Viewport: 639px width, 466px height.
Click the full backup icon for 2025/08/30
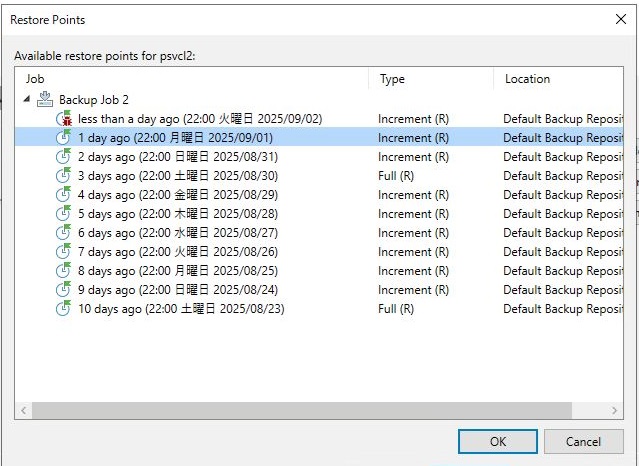click(63, 176)
